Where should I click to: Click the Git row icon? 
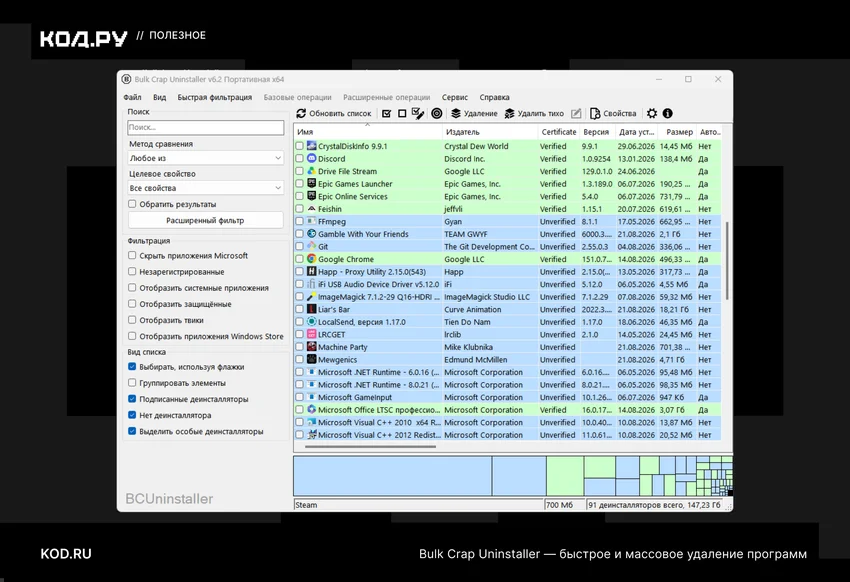pyautogui.click(x=312, y=246)
